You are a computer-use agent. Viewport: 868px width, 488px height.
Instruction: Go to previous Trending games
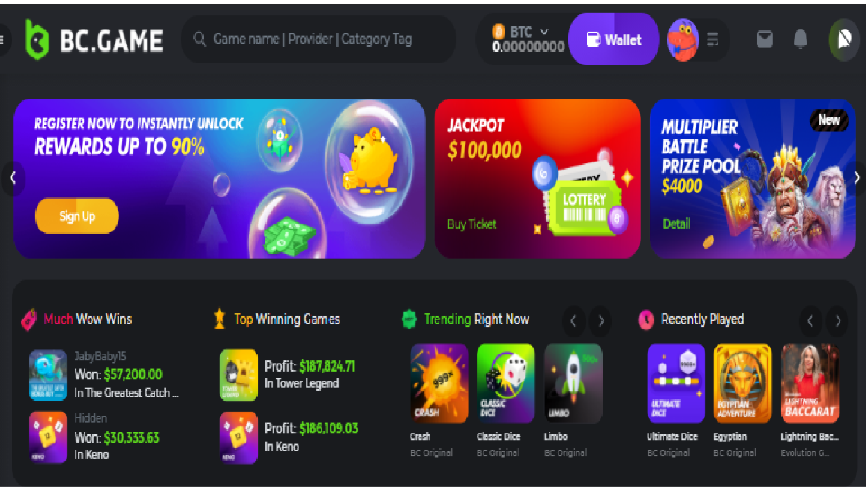(x=573, y=321)
